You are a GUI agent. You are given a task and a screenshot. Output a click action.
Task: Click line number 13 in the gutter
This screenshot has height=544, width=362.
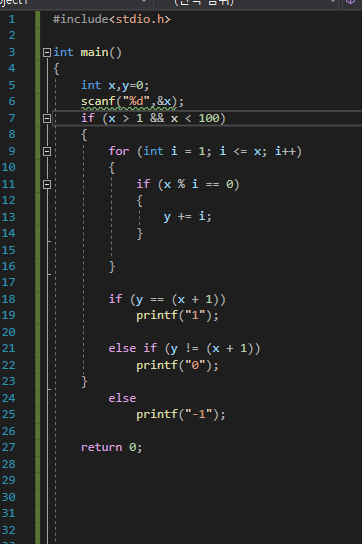pyautogui.click(x=8, y=217)
